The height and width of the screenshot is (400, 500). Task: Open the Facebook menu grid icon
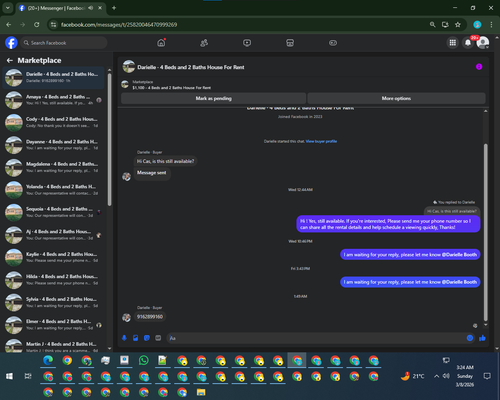click(453, 43)
